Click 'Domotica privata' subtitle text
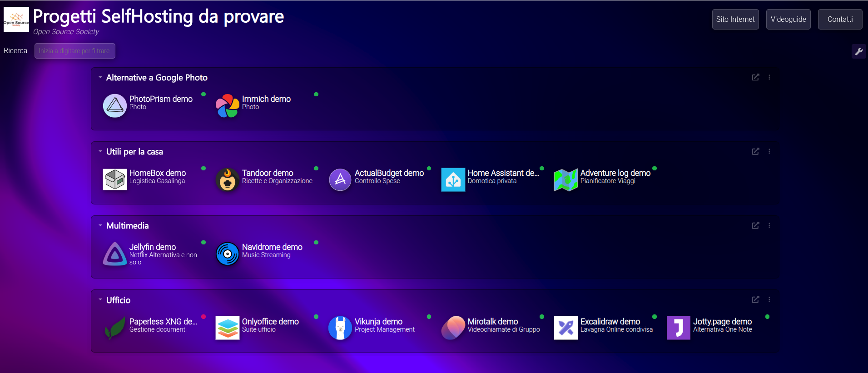This screenshot has width=868, height=373. 492,181
